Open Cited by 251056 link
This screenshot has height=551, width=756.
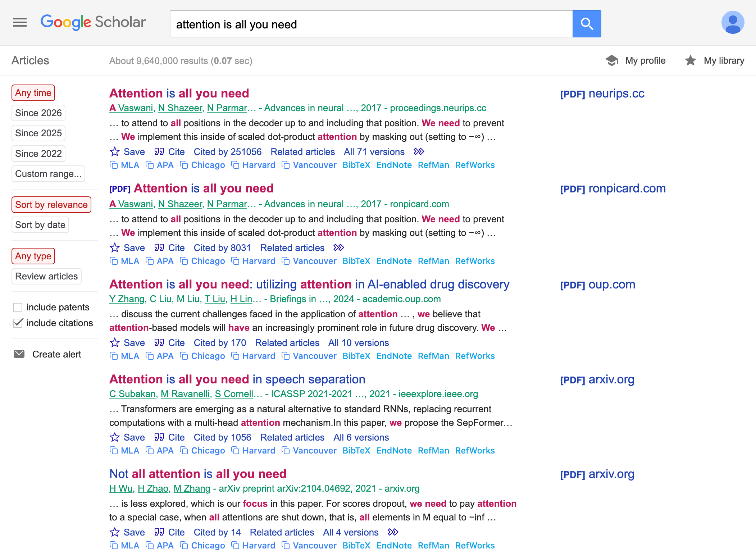228,152
